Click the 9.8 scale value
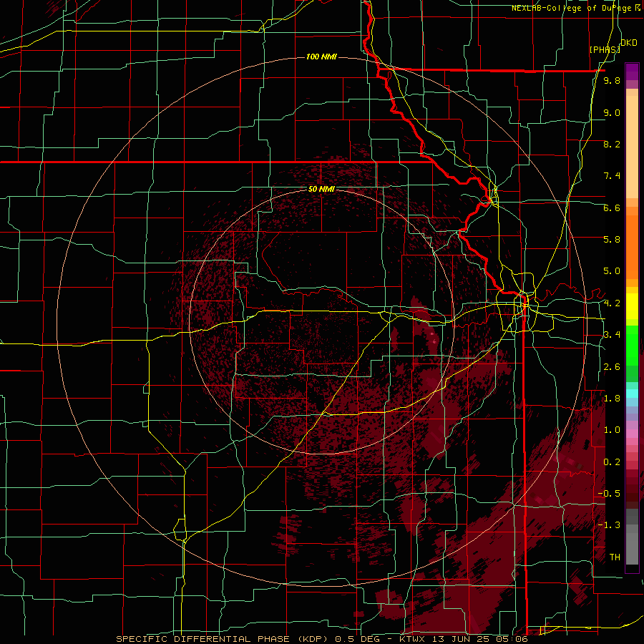 612,80
